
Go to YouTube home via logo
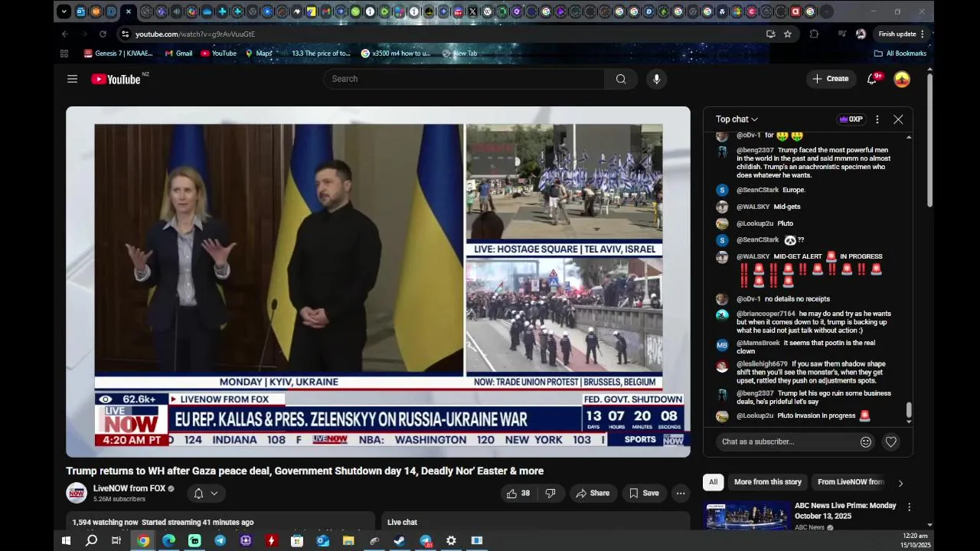(116, 79)
